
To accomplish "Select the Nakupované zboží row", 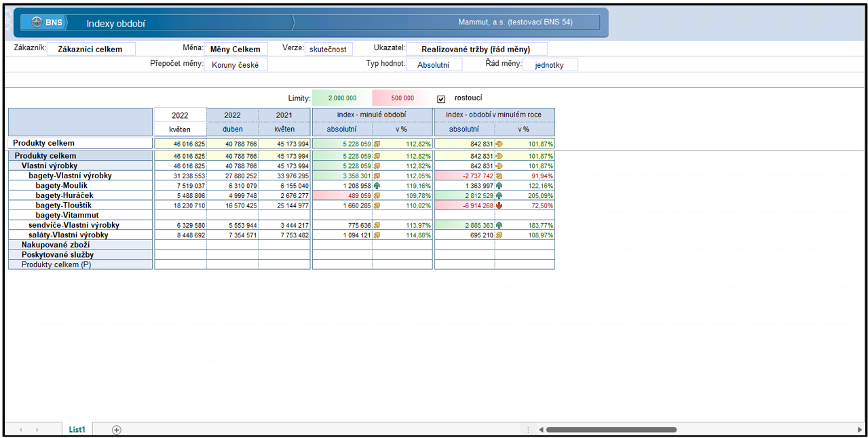I will click(80, 245).
